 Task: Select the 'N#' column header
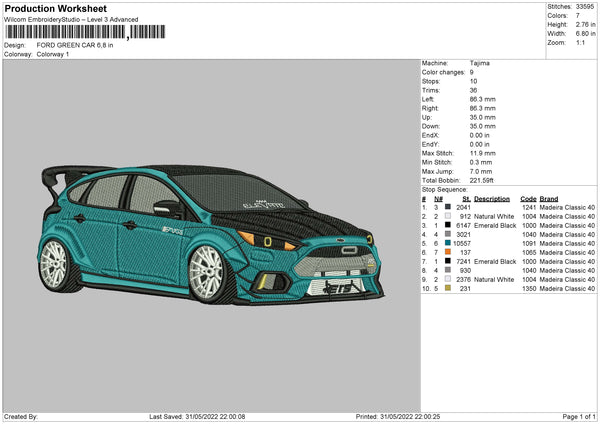tap(439, 199)
